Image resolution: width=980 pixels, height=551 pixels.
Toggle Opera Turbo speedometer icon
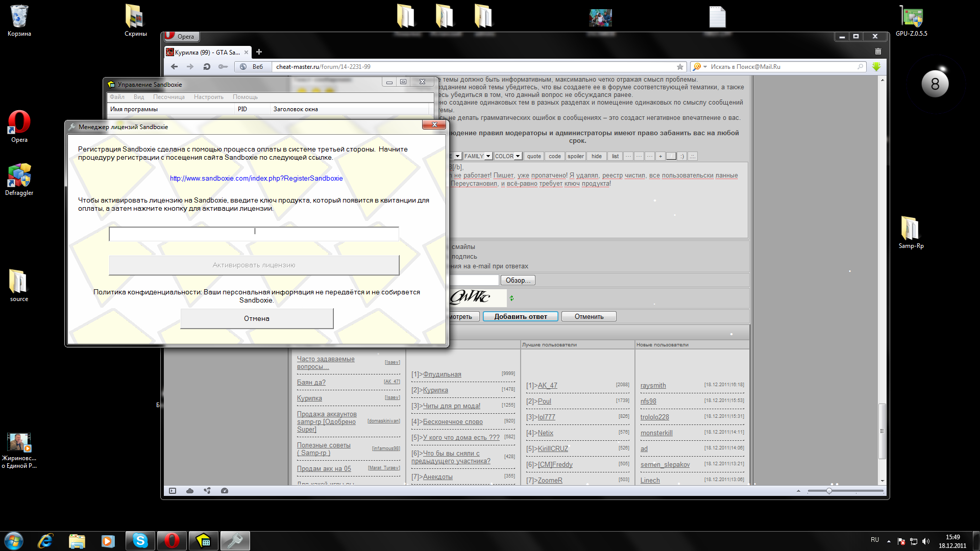[x=225, y=491]
